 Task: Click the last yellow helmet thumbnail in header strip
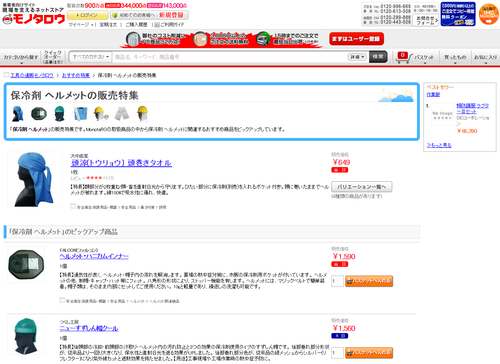point(142,114)
